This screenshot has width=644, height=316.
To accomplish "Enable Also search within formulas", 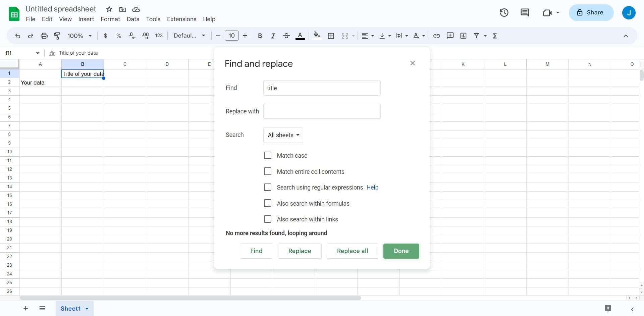I will coord(268,203).
